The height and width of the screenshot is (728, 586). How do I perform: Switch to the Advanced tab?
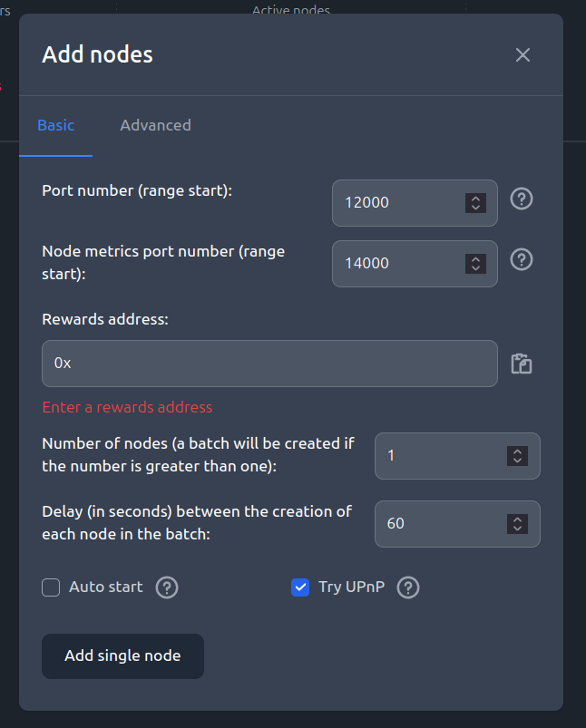click(x=155, y=125)
